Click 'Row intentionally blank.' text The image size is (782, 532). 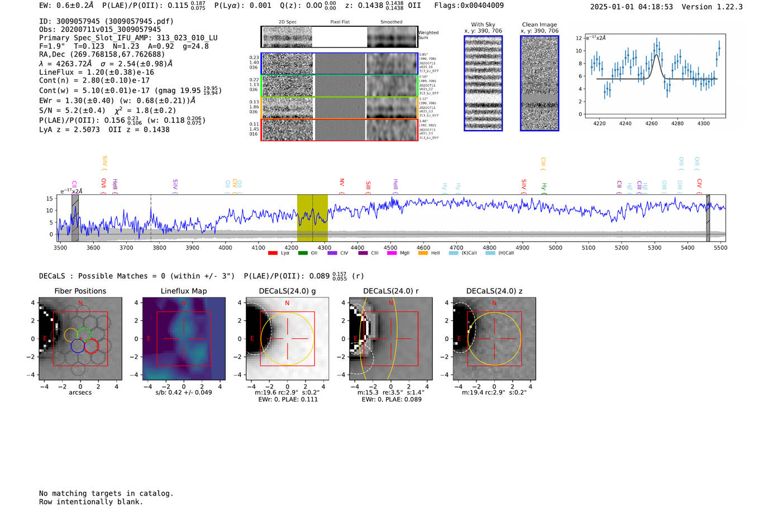[x=91, y=502]
